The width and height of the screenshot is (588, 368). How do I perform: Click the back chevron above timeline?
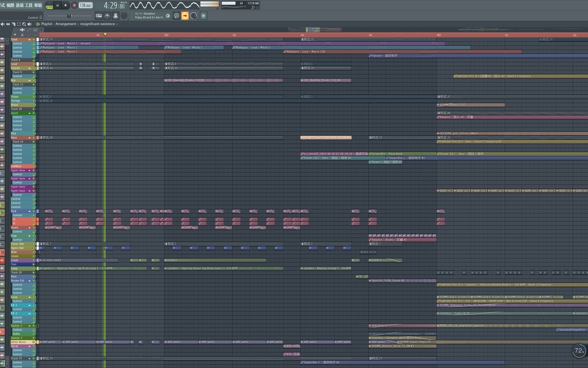[x=41, y=30]
